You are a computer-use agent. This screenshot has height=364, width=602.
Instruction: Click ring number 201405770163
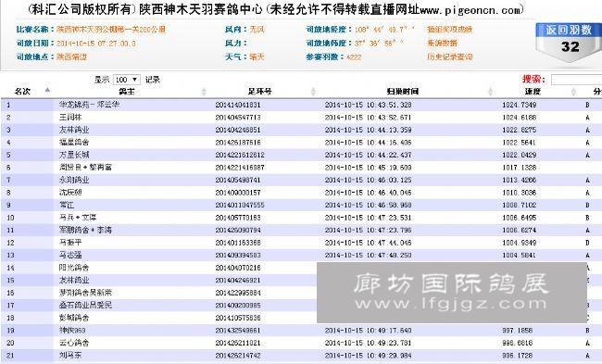pos(238,218)
